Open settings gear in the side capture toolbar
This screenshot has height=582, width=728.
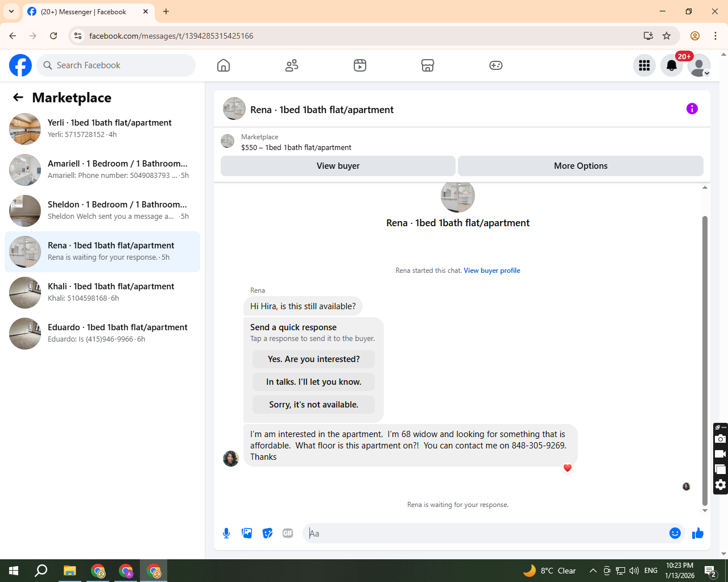tap(721, 485)
